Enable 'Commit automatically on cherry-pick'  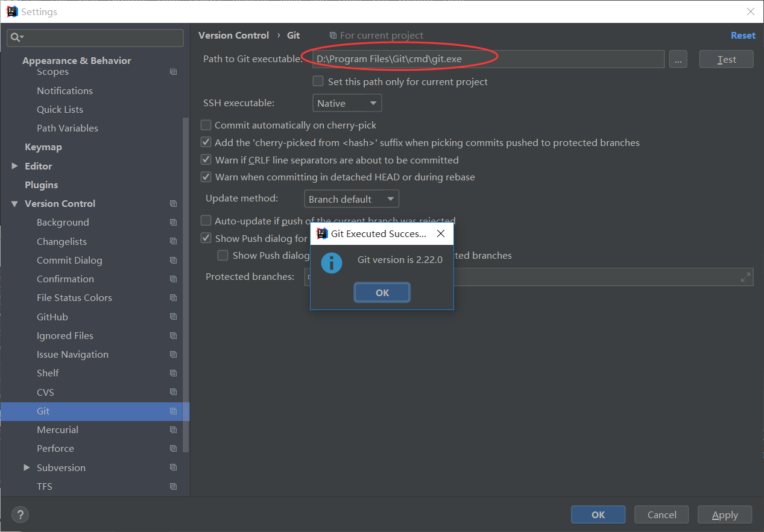pos(206,125)
